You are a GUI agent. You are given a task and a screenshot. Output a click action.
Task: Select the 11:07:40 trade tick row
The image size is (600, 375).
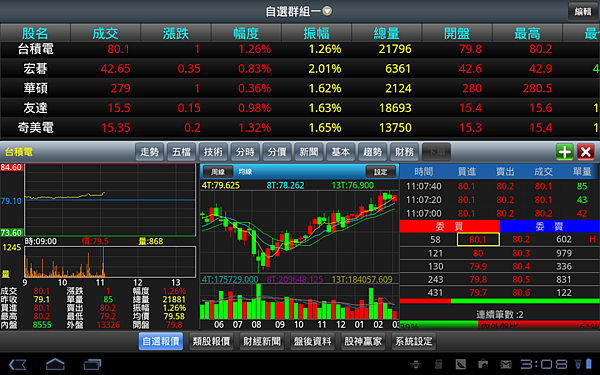click(500, 186)
